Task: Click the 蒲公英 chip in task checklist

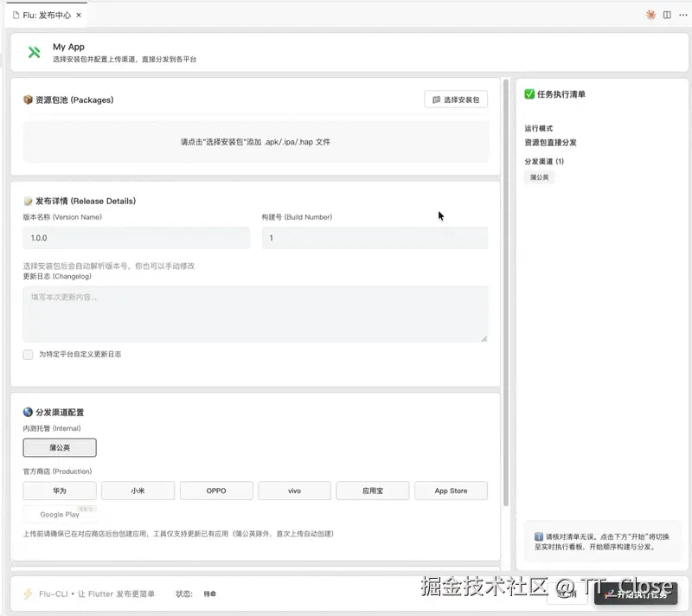Action: [539, 177]
